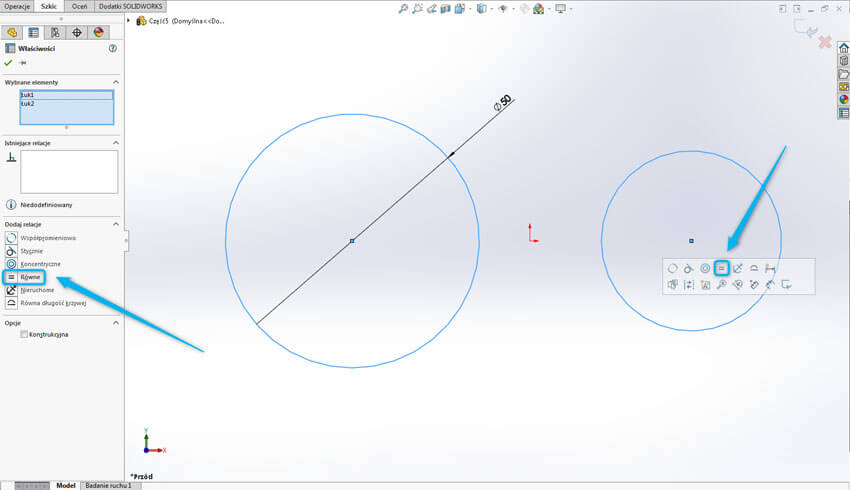Switch to the Model tab

pyautogui.click(x=66, y=485)
